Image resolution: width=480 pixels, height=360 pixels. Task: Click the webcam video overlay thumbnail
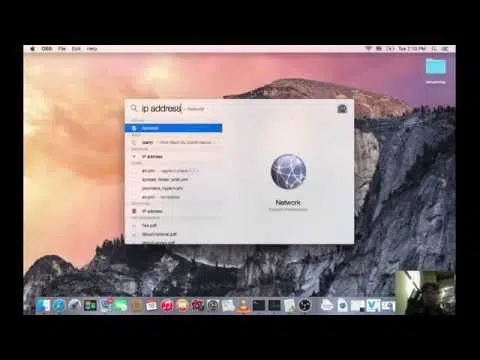click(x=425, y=293)
